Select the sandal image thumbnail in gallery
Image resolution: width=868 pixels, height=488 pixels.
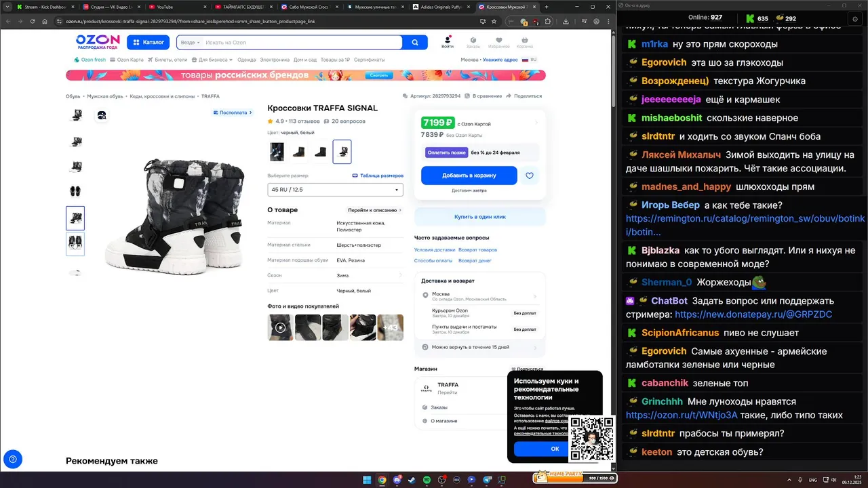75,192
